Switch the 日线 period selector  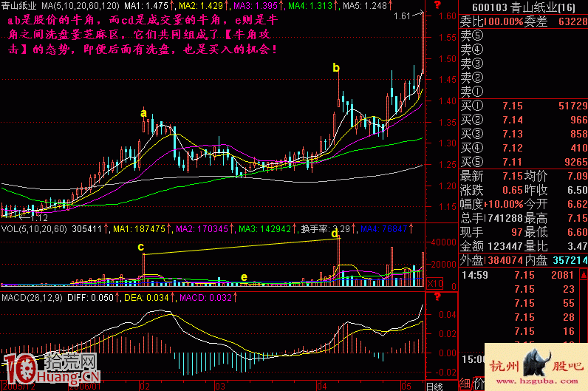coord(435,386)
